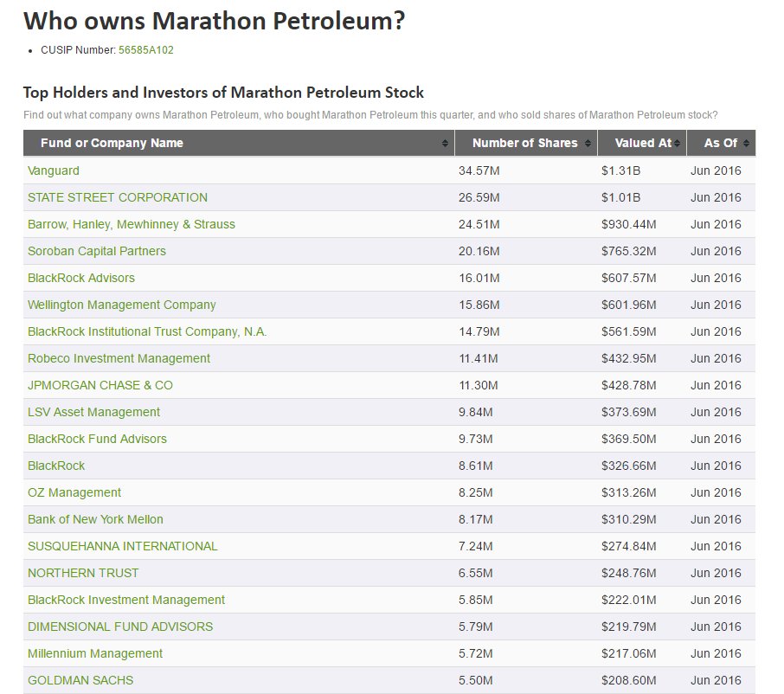784x694 pixels.
Task: Select Vanguard's 34.57M shares cell
Action: (x=526, y=170)
